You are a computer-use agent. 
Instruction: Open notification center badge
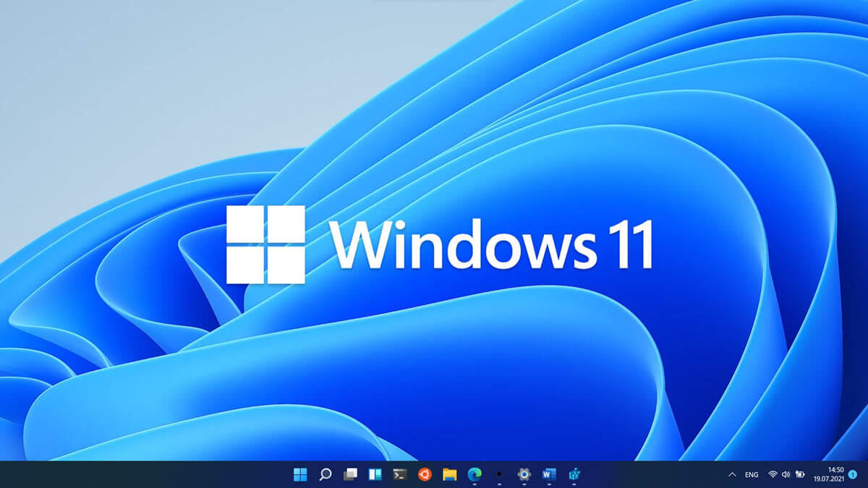853,475
